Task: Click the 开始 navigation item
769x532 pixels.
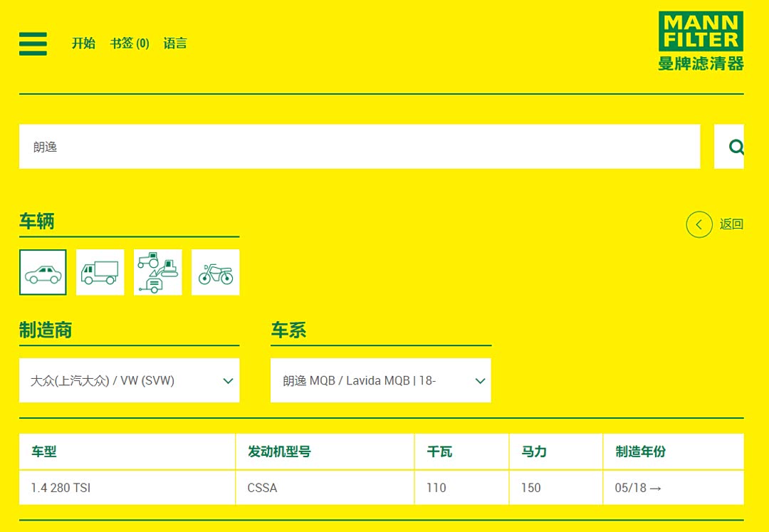Action: (83, 43)
